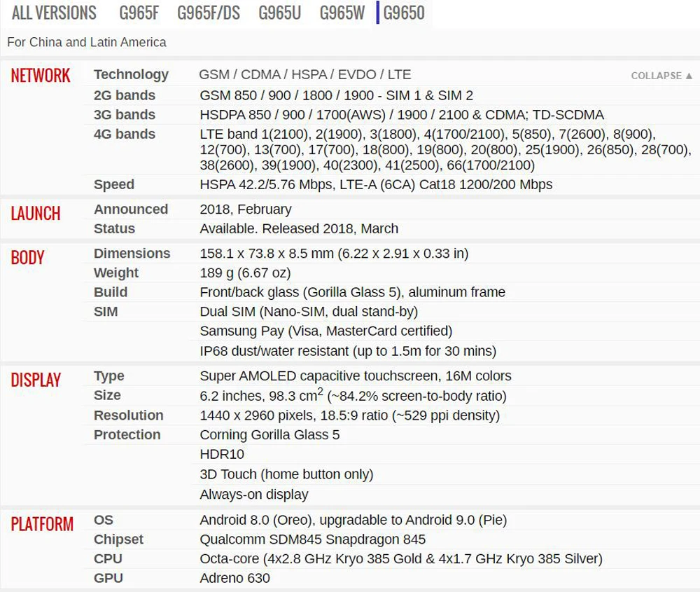Click the Technology label link

(132, 75)
